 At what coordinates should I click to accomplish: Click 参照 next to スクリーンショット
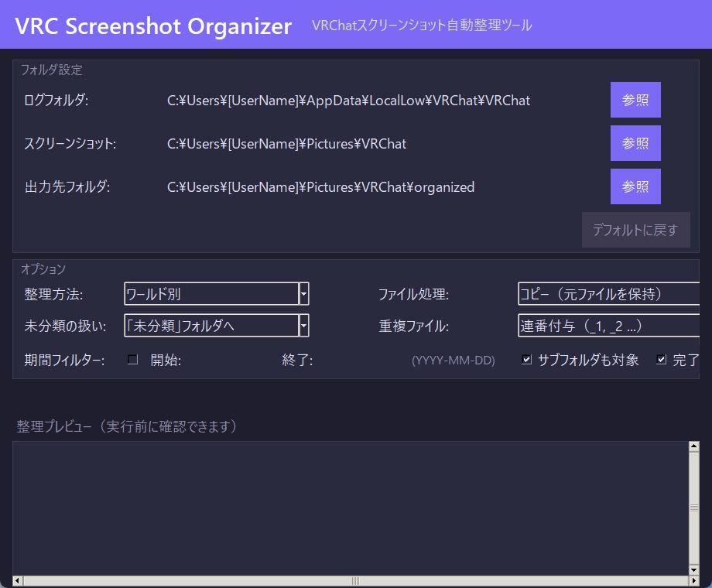pyautogui.click(x=635, y=143)
